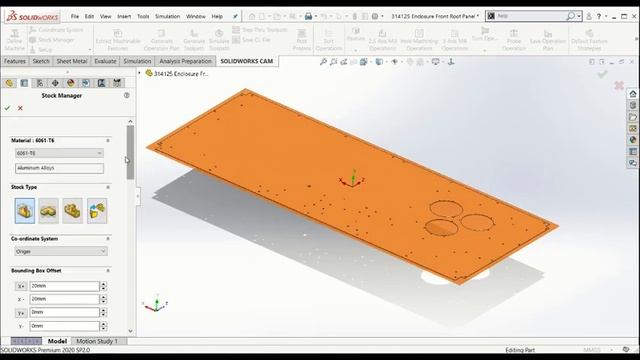Collapse the Material section

pos(108,140)
